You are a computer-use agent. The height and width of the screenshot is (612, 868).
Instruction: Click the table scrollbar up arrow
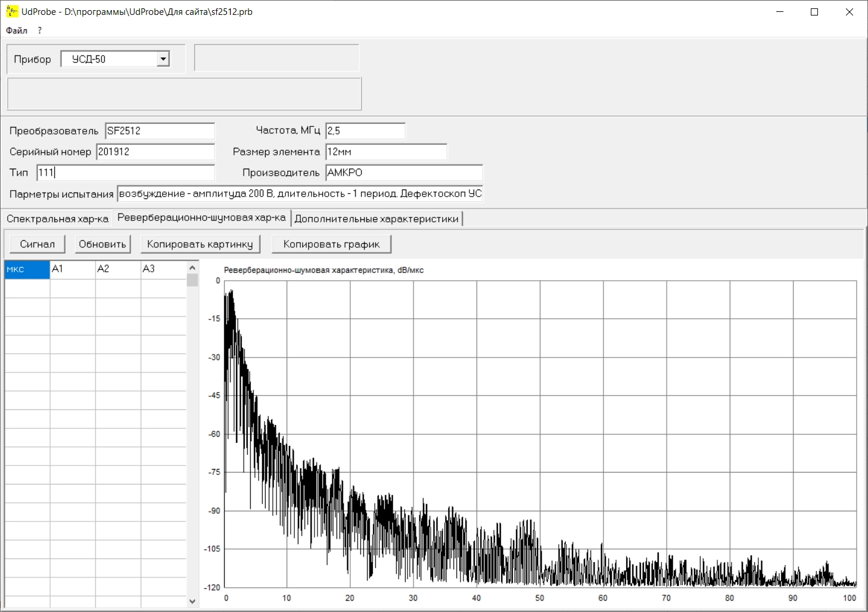pos(192,268)
